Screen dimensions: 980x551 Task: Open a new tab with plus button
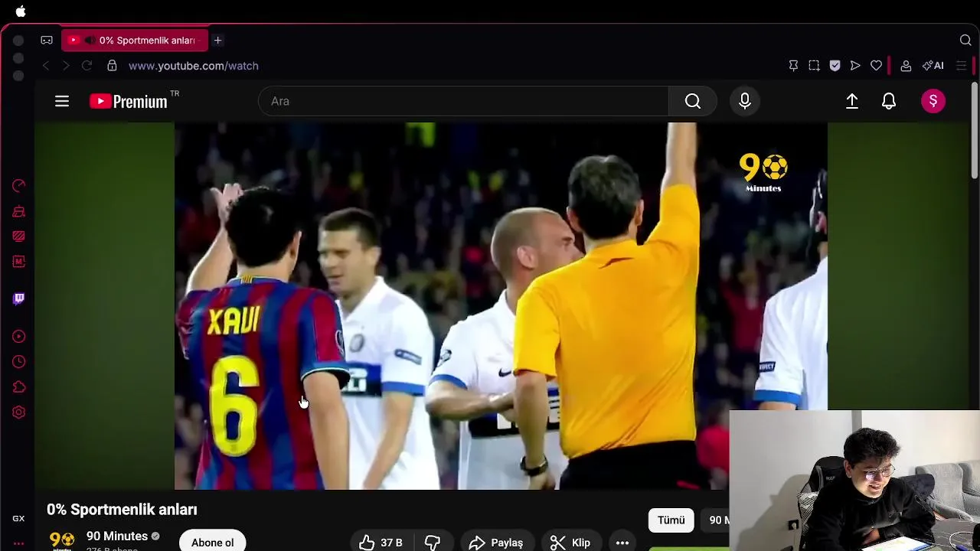217,40
